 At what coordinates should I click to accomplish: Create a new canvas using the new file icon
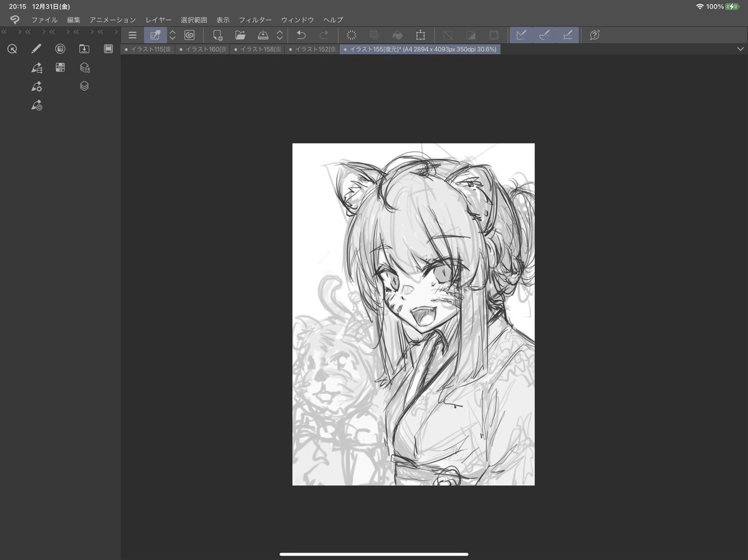[x=218, y=35]
